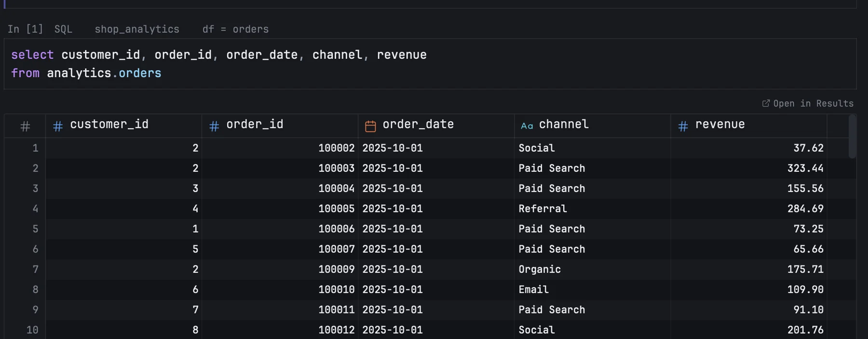Image resolution: width=868 pixels, height=339 pixels.
Task: Click the order_id column header
Action: tap(280, 126)
